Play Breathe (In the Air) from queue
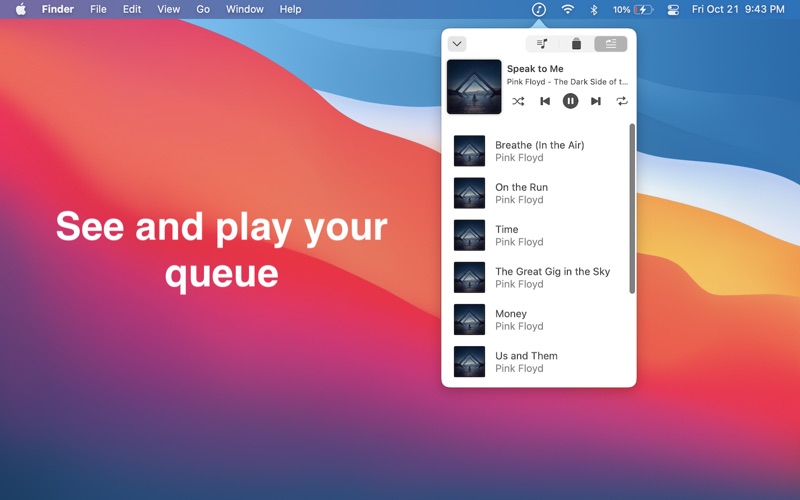 [x=538, y=151]
